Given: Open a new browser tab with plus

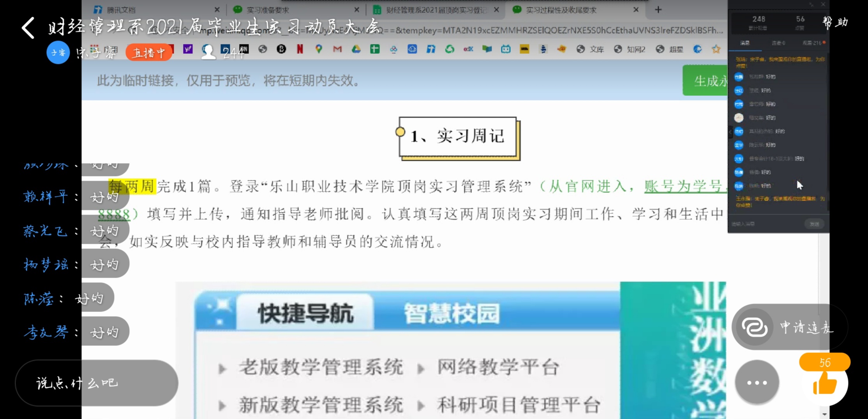Looking at the screenshot, I should point(658,10).
